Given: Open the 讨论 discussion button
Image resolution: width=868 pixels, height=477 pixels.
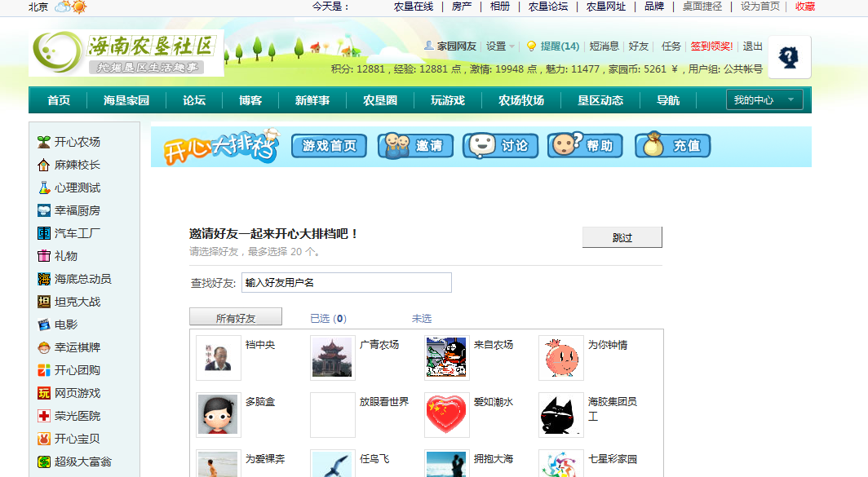Looking at the screenshot, I should point(500,146).
